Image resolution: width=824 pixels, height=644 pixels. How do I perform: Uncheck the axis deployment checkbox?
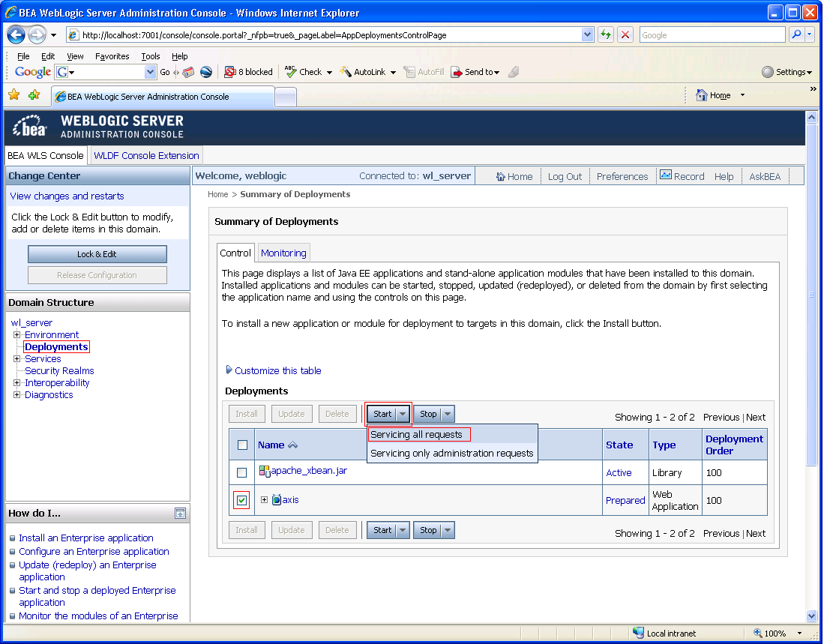[x=241, y=500]
